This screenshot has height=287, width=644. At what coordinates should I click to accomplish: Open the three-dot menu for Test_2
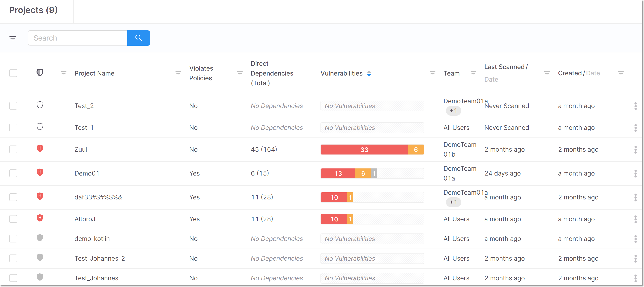635,106
